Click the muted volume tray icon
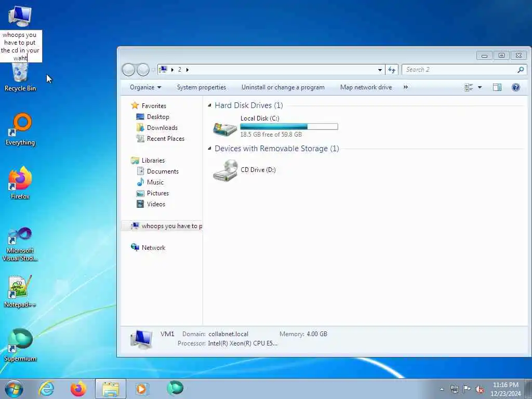This screenshot has width=532, height=399. pos(480,389)
